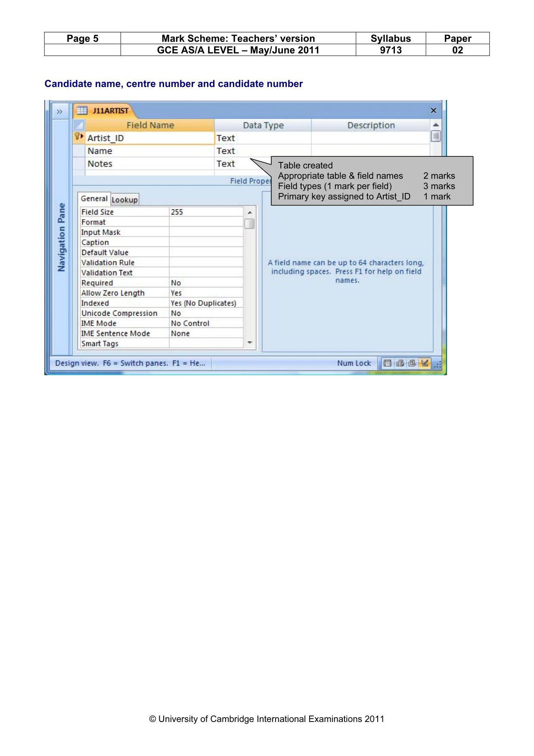Click the Description column header
The image size is (534, 756).
(x=371, y=125)
